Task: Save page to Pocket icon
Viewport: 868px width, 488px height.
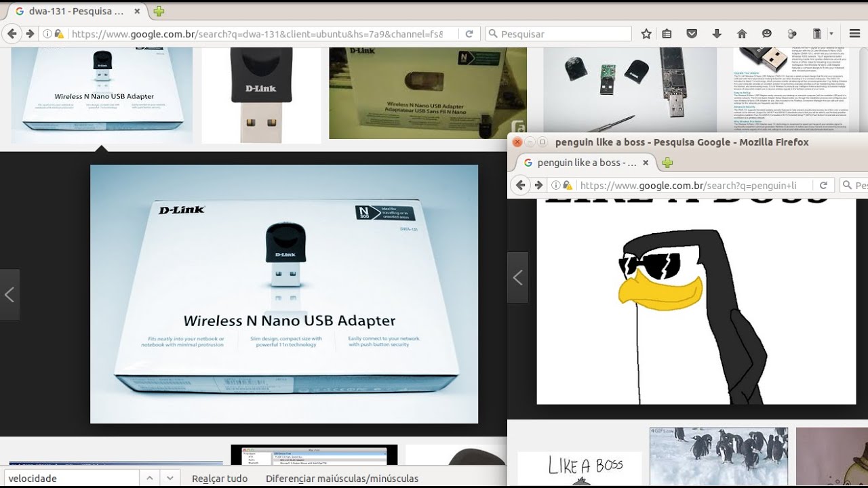Action: 692,34
